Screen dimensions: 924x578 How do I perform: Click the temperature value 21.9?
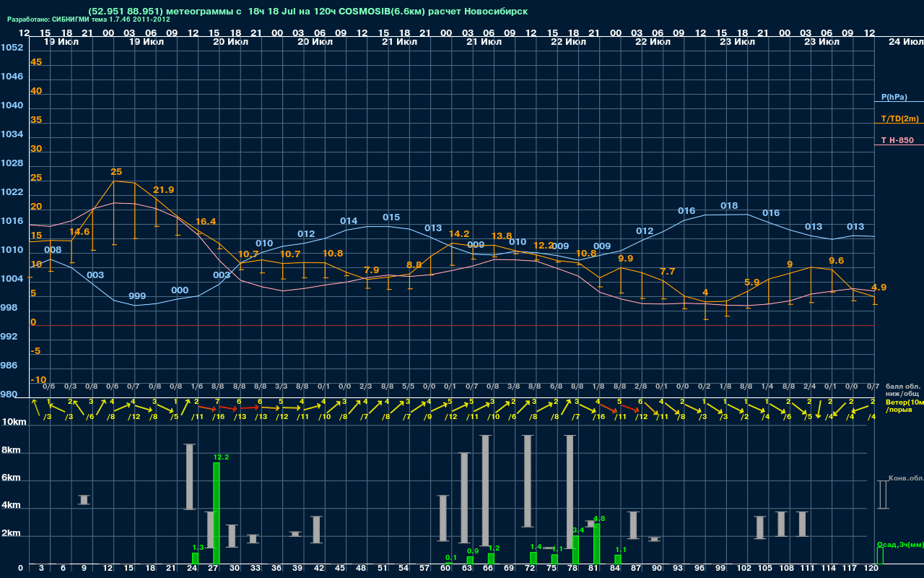(x=163, y=190)
